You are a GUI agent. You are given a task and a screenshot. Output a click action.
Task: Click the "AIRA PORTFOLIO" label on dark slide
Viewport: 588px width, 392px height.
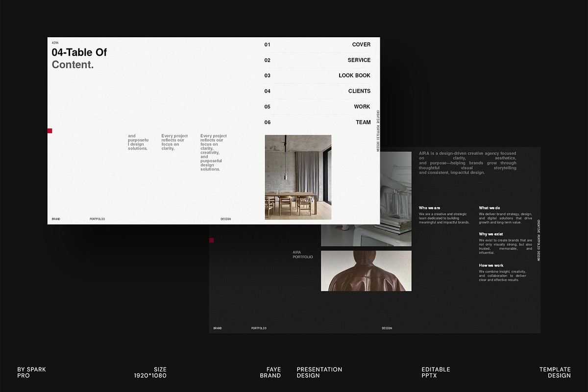coord(303,255)
